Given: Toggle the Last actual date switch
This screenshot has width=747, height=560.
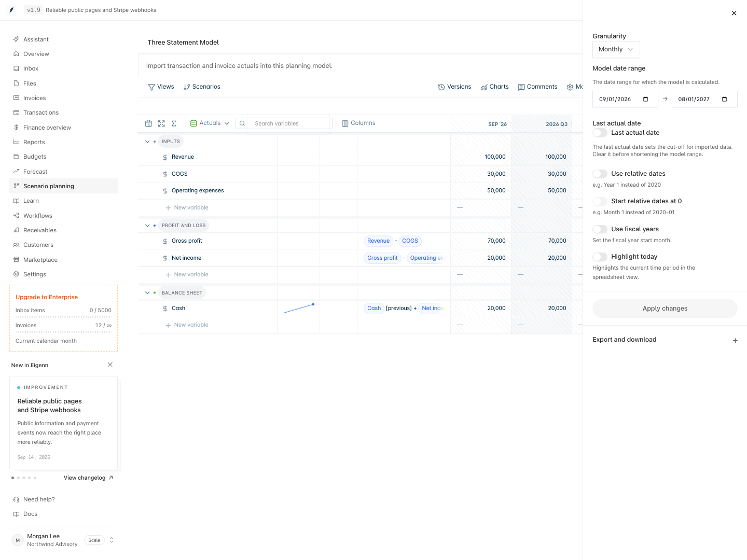Looking at the screenshot, I should pyautogui.click(x=600, y=133).
